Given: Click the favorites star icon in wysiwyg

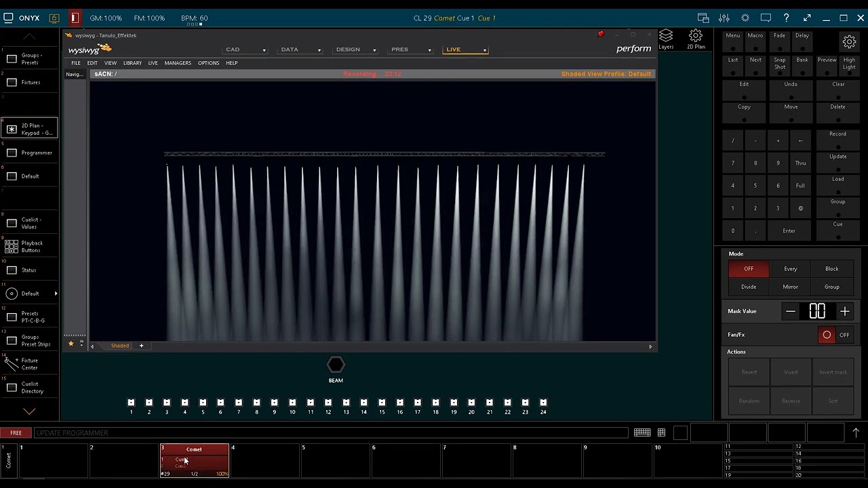Looking at the screenshot, I should (x=71, y=344).
